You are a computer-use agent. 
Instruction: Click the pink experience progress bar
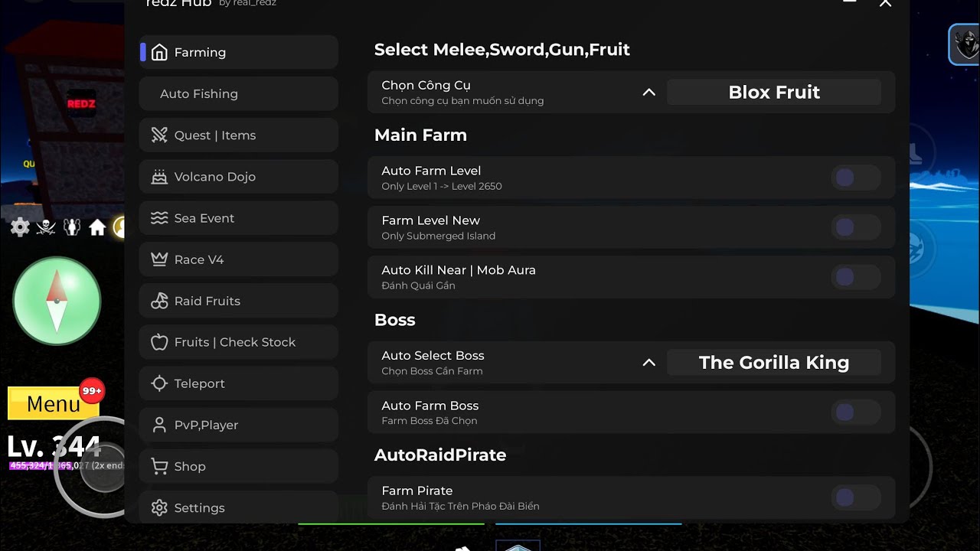(x=41, y=465)
